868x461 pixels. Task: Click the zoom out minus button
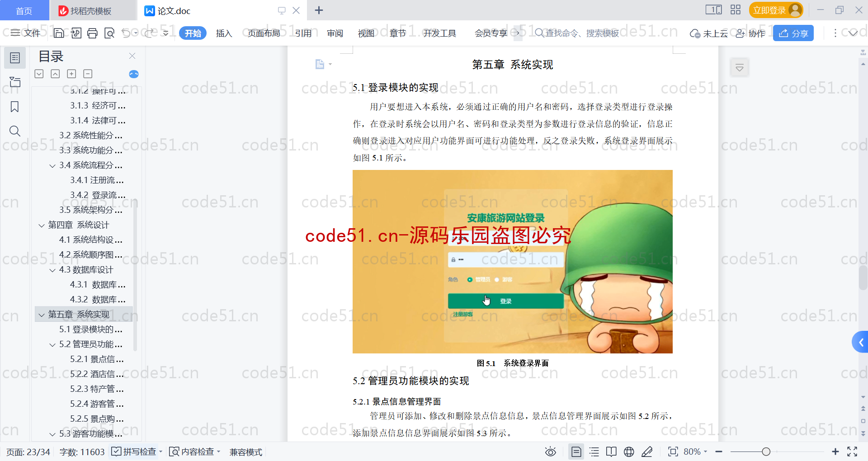coord(719,452)
